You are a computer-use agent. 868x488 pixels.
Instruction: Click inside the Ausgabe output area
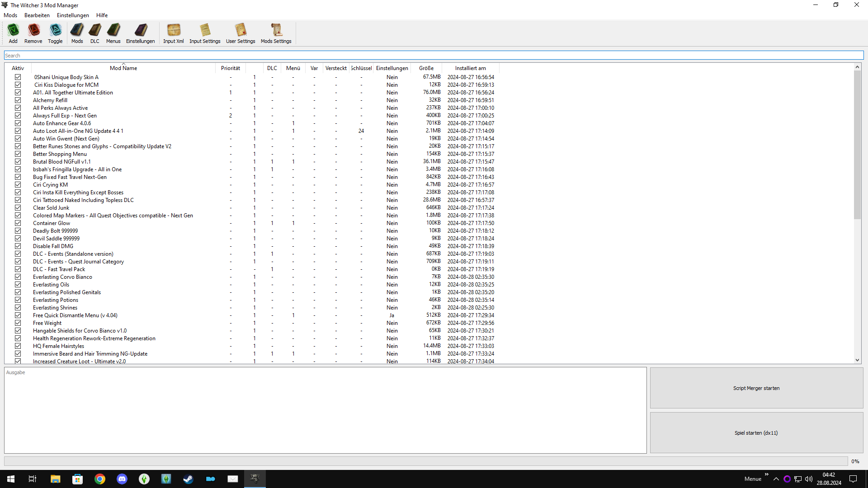pos(325,410)
